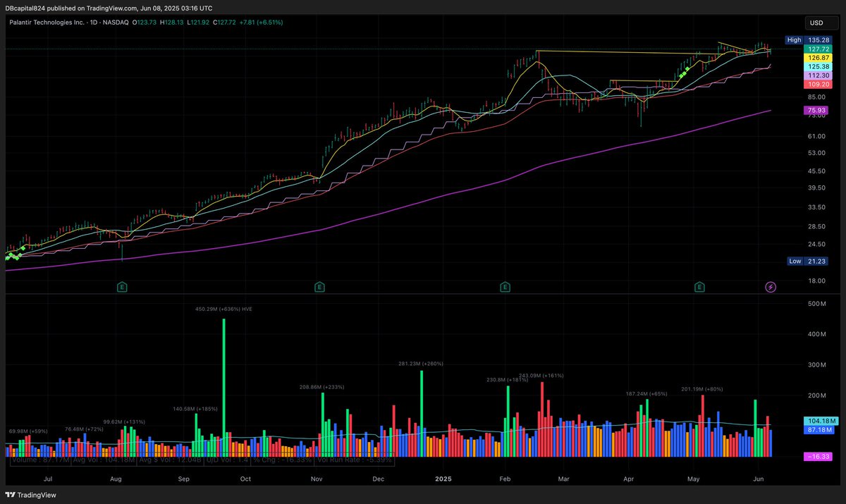The width and height of the screenshot is (846, 504).
Task: Click the Jun label on time axis
Action: (758, 478)
